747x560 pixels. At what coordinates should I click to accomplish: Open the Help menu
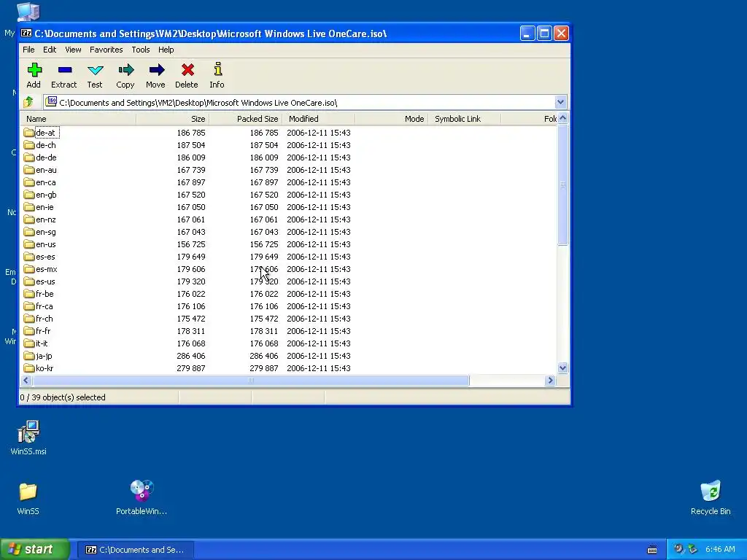click(x=166, y=50)
